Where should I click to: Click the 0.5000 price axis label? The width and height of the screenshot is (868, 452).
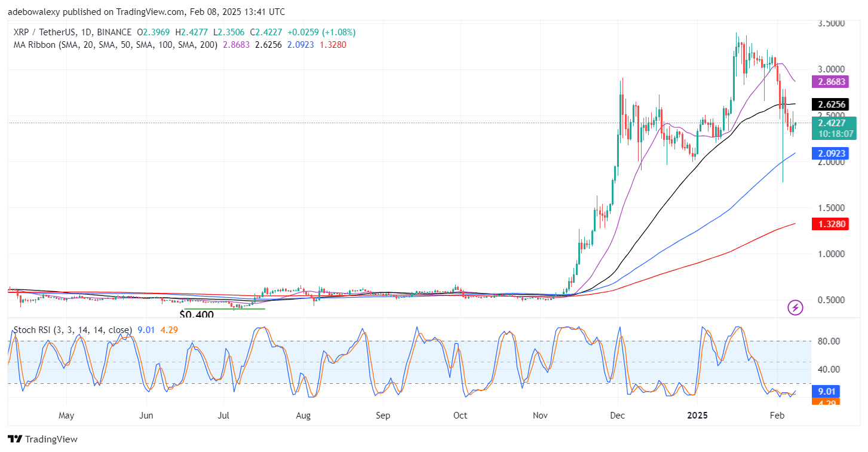point(832,300)
